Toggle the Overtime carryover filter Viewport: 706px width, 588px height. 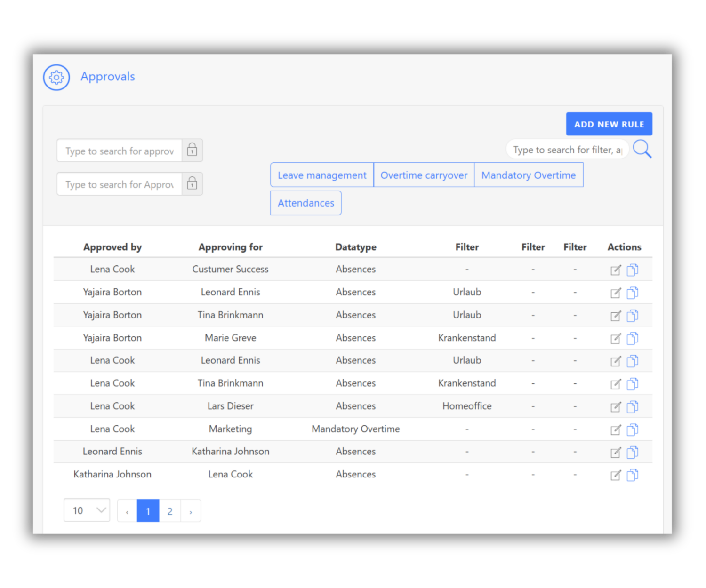(424, 175)
